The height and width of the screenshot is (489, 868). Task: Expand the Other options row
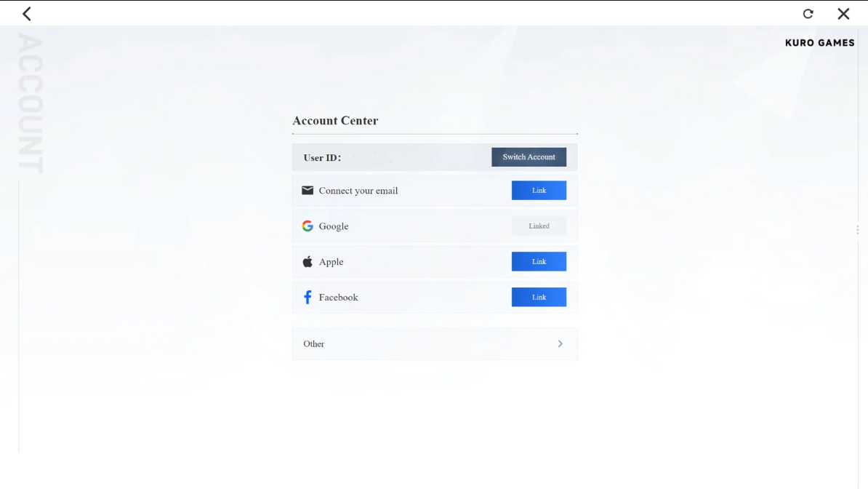435,343
